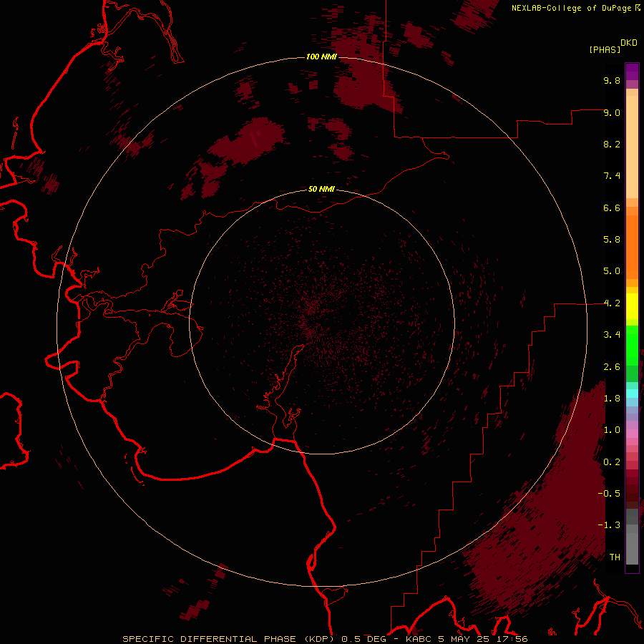Click the 50 NMI range ring label
The image size is (644, 644).
click(321, 189)
